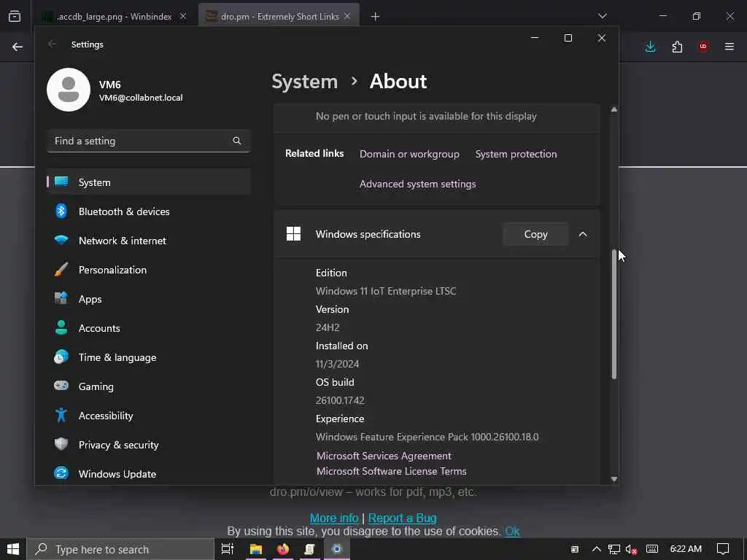Click the VM6 user avatar picture
This screenshot has width=747, height=560.
[x=69, y=90]
